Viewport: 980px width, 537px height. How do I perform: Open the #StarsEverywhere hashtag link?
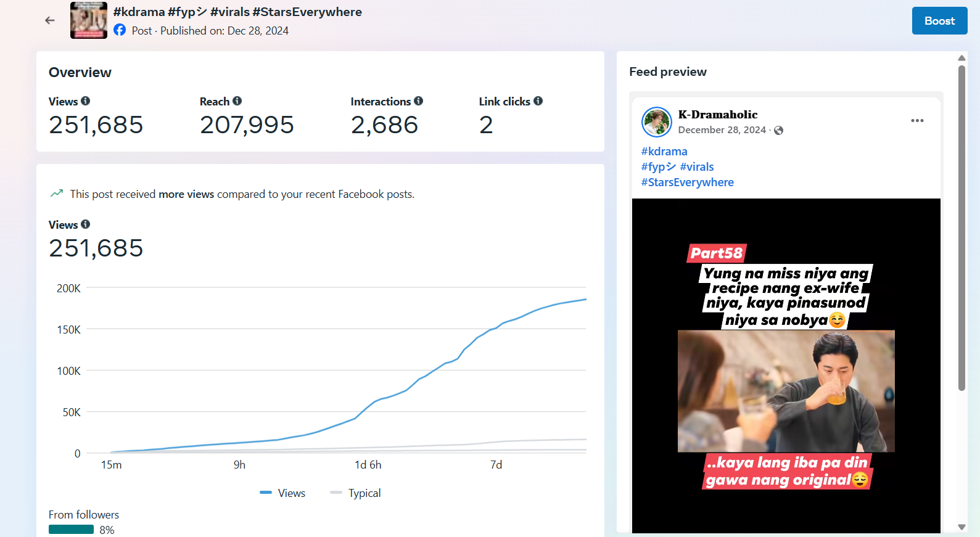point(687,182)
